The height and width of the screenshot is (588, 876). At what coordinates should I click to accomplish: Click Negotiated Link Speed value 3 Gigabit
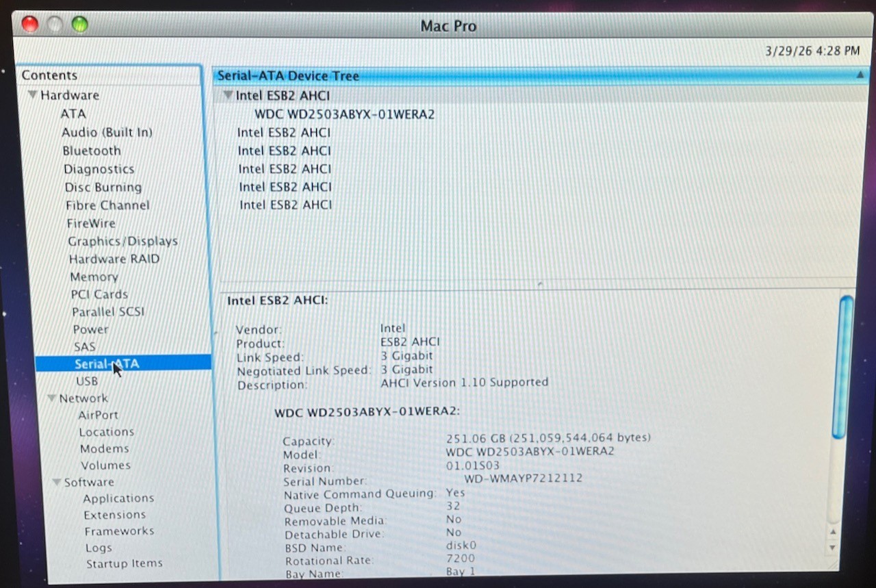(x=407, y=369)
